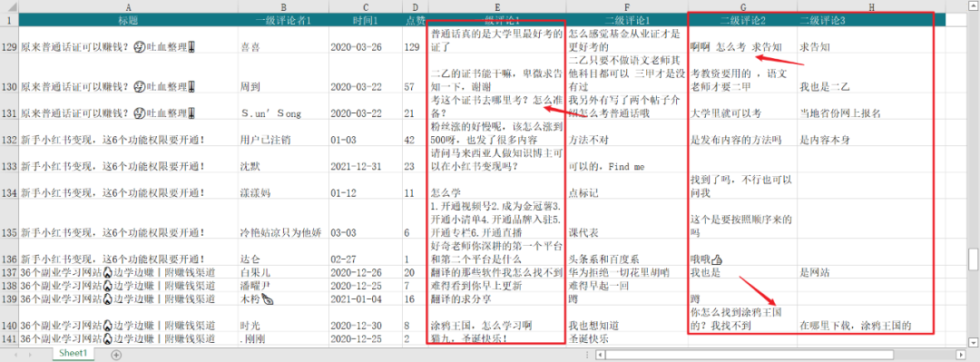980x362 pixels.
Task: Click date cell 2020-12-30
Action: (365, 318)
